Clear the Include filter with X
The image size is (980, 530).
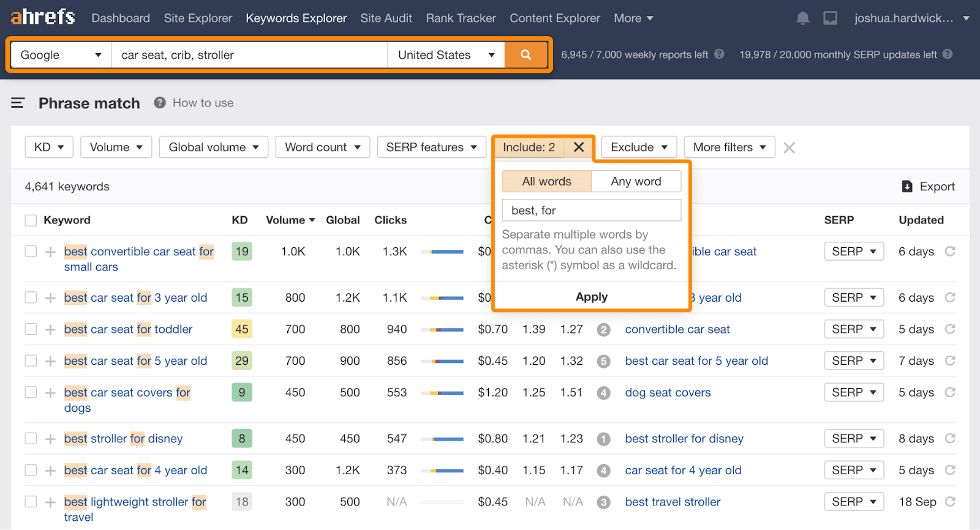tap(579, 147)
